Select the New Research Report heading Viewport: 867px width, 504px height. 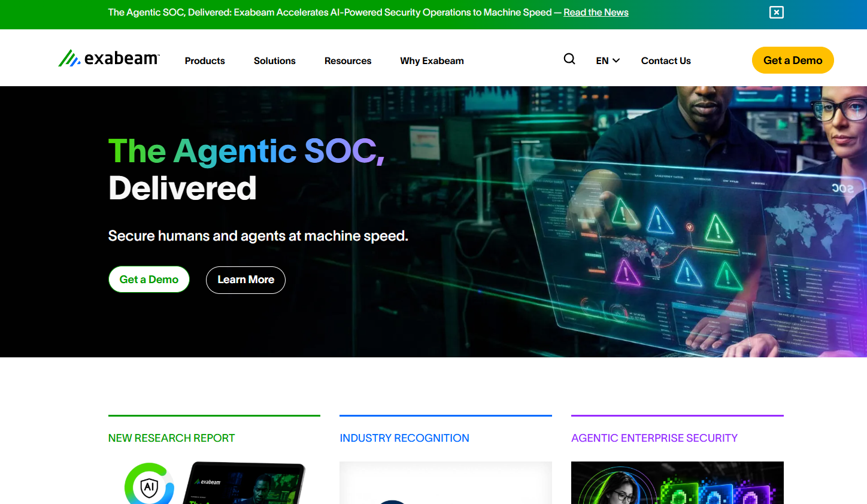point(171,438)
